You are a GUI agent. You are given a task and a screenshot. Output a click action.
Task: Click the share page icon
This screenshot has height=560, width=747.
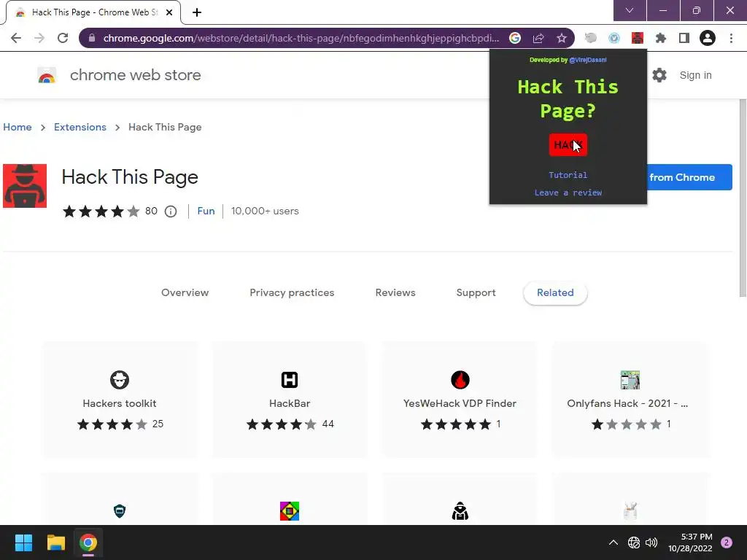click(x=538, y=38)
